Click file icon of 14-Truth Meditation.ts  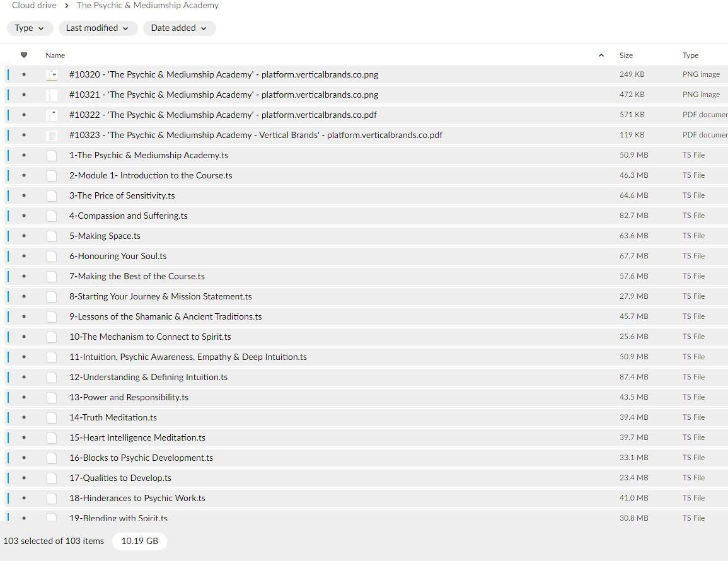point(52,418)
